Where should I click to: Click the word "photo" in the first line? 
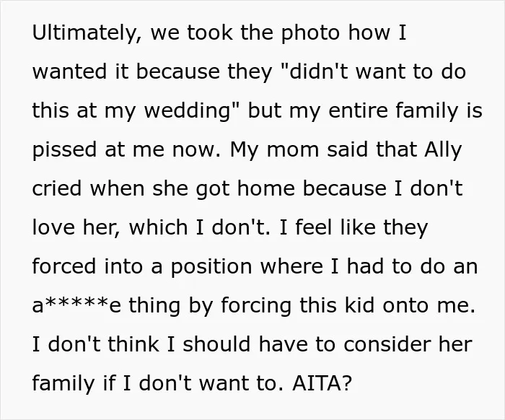pyautogui.click(x=310, y=33)
